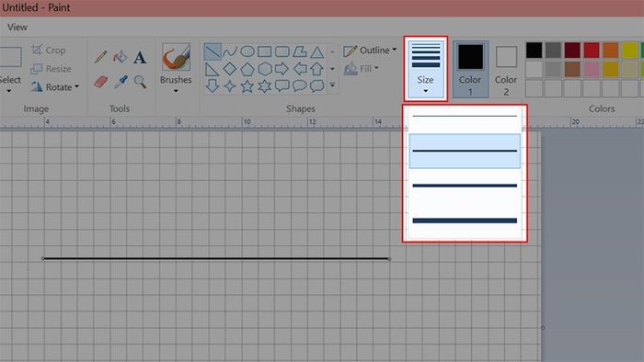The width and height of the screenshot is (644, 362).
Task: Select the Eraser tool
Action: [x=100, y=82]
